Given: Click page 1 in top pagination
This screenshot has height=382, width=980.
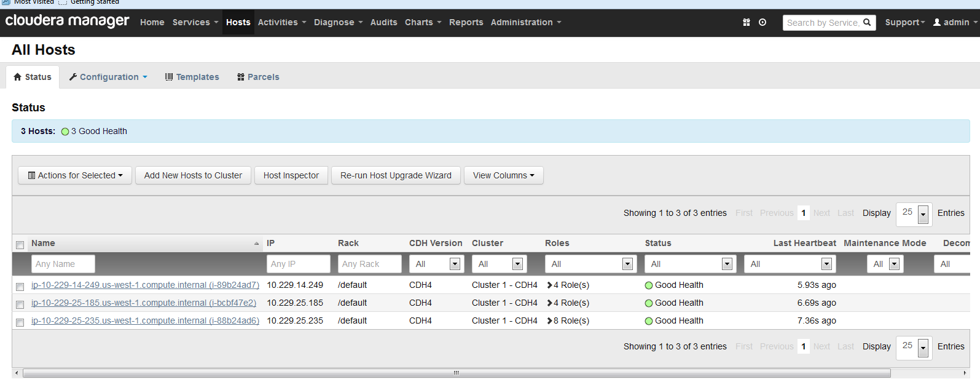Looking at the screenshot, I should [x=803, y=213].
